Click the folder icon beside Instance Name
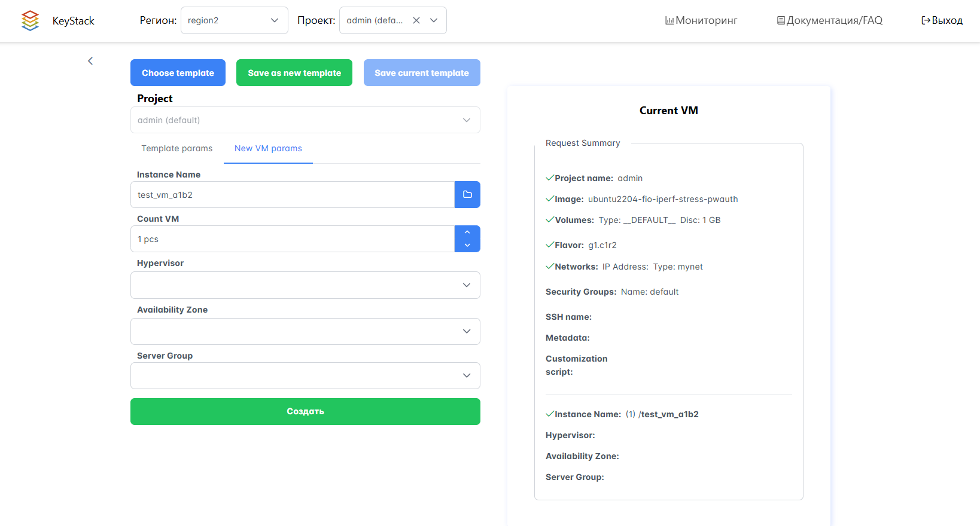The width and height of the screenshot is (980, 526). 467,195
